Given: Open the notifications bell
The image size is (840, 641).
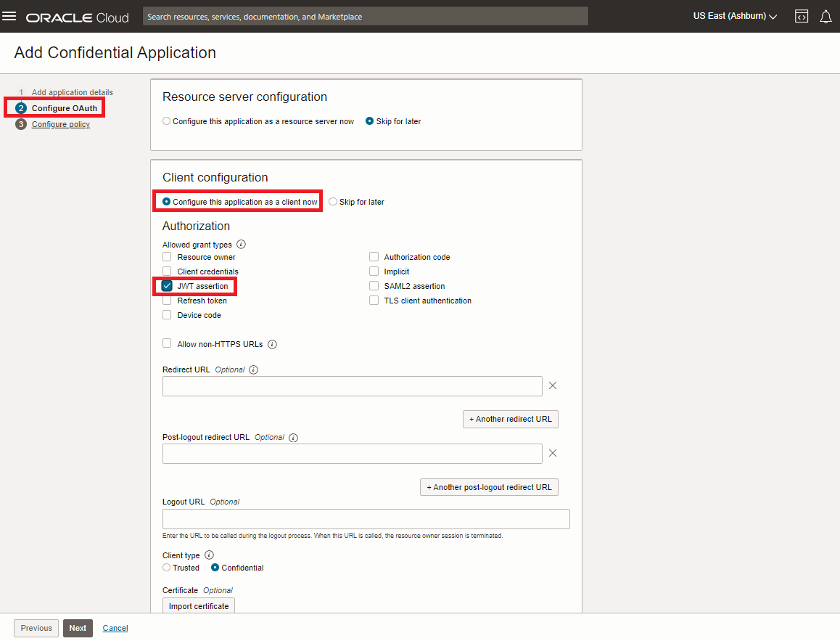Looking at the screenshot, I should point(825,15).
